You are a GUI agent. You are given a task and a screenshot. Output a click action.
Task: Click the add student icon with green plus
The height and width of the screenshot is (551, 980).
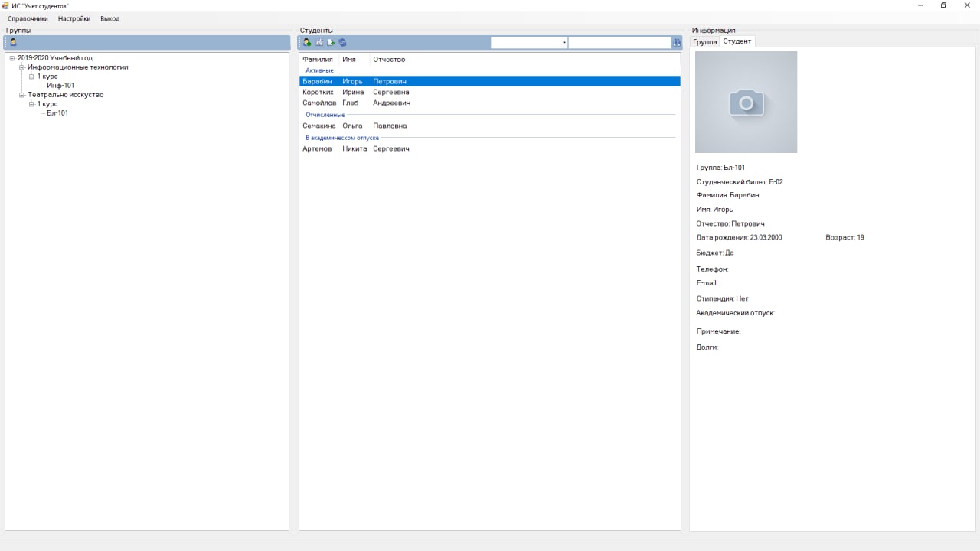point(307,42)
